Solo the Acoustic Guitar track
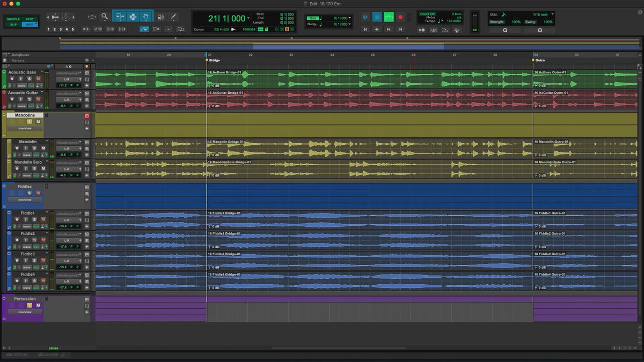 pyautogui.click(x=30, y=99)
